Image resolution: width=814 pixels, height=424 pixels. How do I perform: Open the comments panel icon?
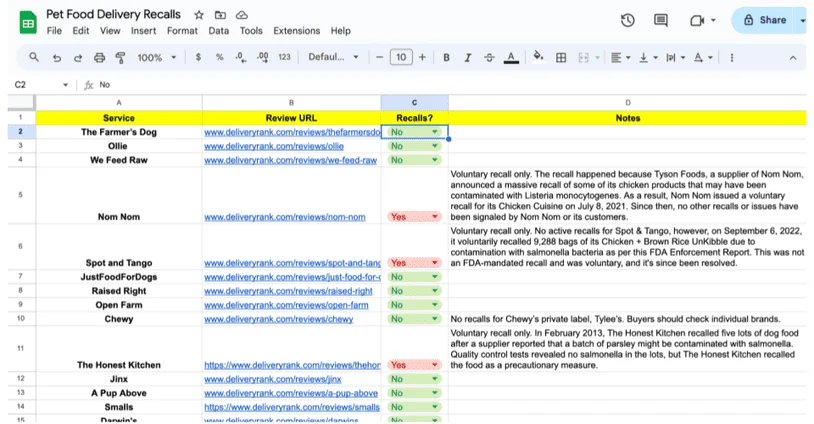click(x=661, y=20)
